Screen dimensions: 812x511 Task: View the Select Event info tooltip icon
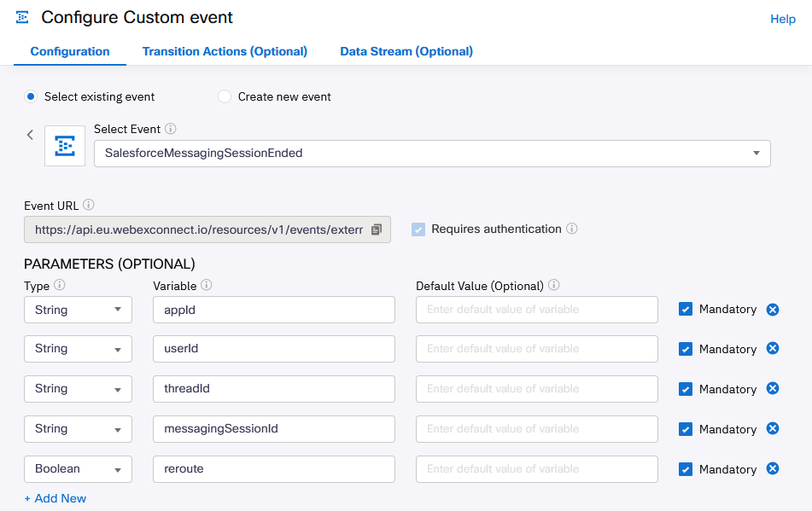point(171,128)
